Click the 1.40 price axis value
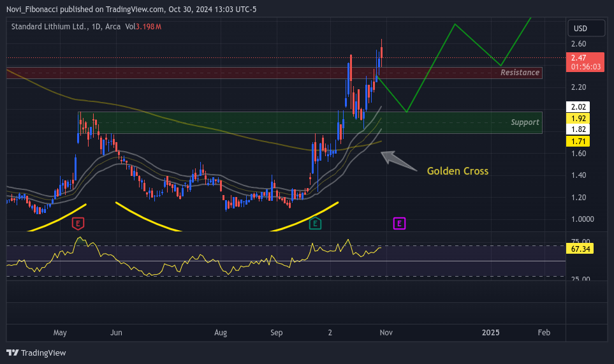Viewport: 614px width, 364px height. (578, 175)
